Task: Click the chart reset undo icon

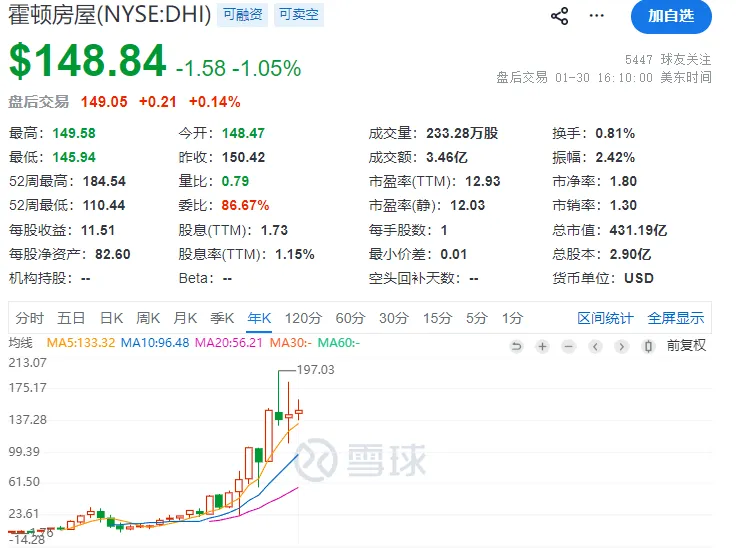Action: coord(516,346)
